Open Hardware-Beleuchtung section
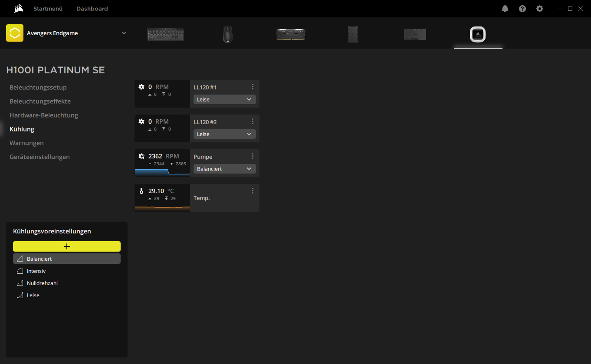This screenshot has width=591, height=364. (x=44, y=115)
